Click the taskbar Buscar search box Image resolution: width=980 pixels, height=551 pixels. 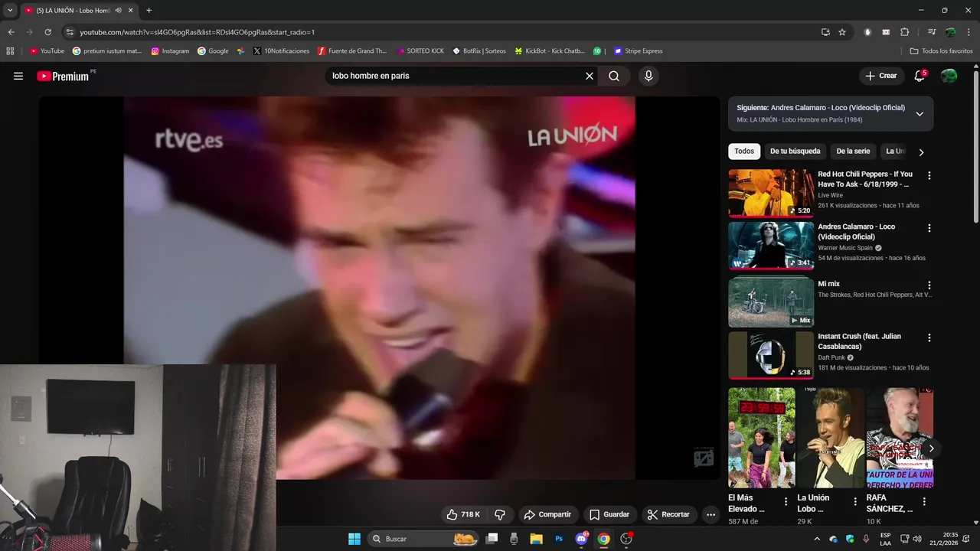click(x=423, y=539)
